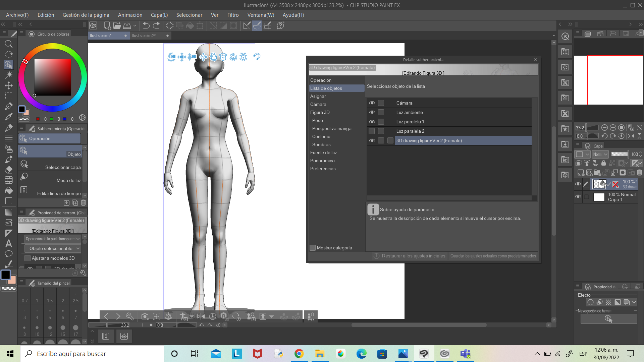Open the Objeto seleccionable dropdown

tap(53, 248)
